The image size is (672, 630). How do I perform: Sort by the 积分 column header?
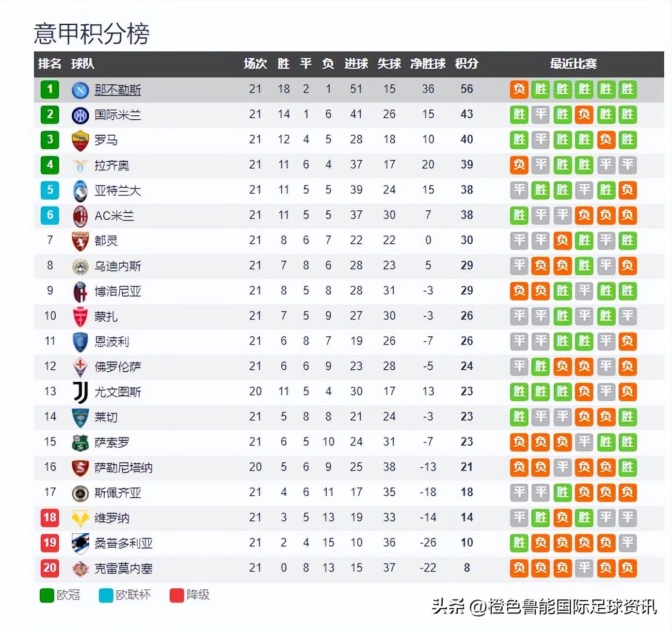point(466,63)
